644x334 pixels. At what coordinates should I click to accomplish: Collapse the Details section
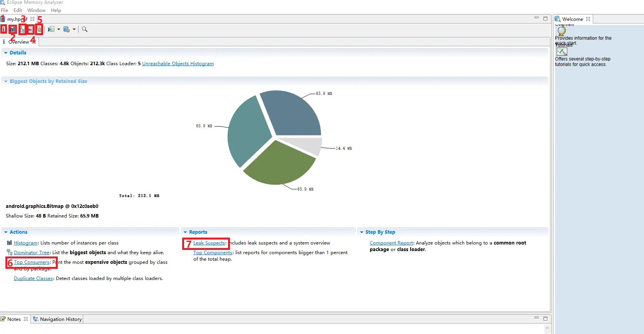click(x=6, y=53)
